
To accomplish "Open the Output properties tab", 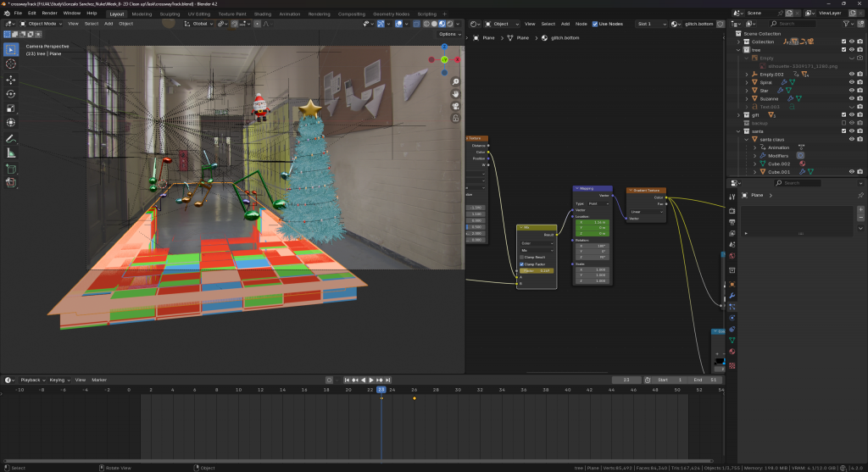I will coord(732,222).
